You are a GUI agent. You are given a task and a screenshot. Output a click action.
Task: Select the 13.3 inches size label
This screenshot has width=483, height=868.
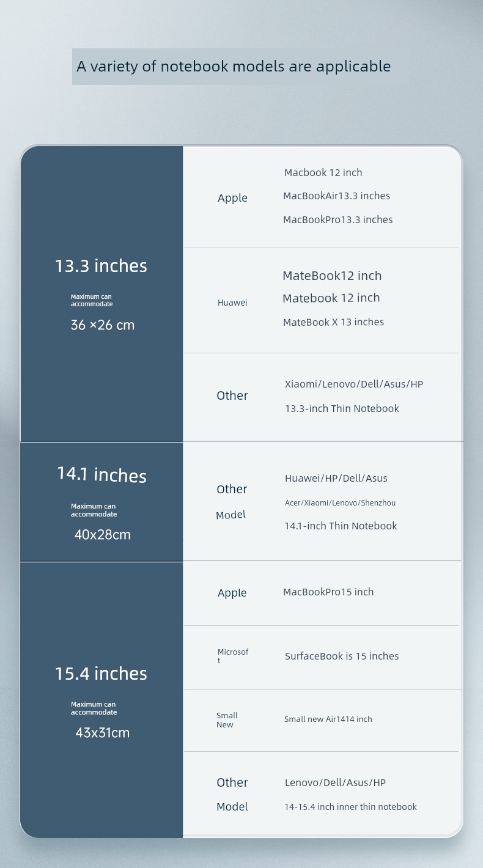101,266
